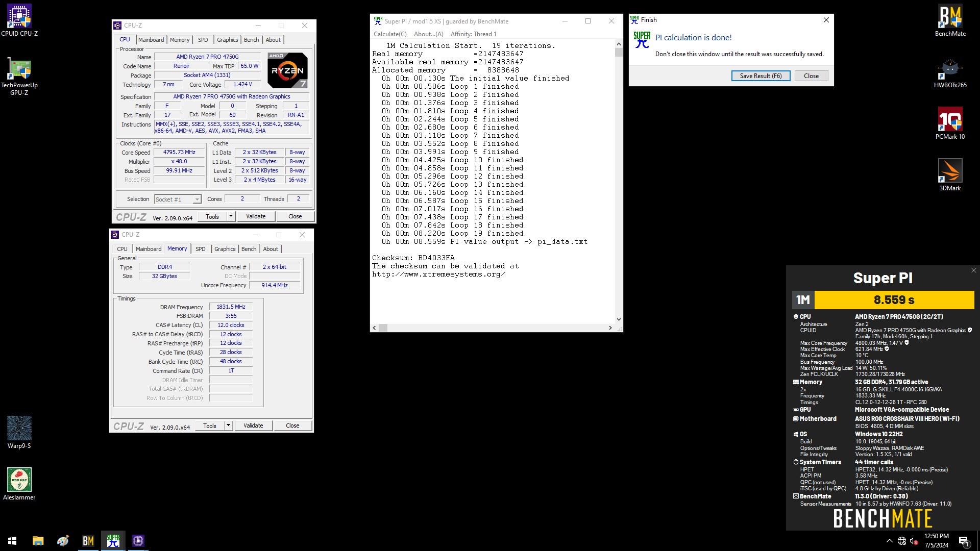
Task: Open CPUID CPU-Z desktop shortcut
Action: [x=19, y=20]
